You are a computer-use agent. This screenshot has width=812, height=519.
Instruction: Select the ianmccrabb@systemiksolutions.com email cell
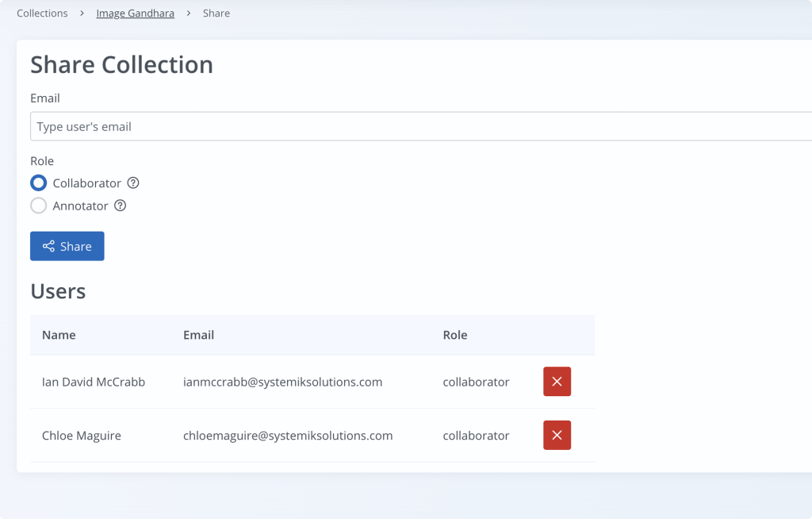click(283, 383)
